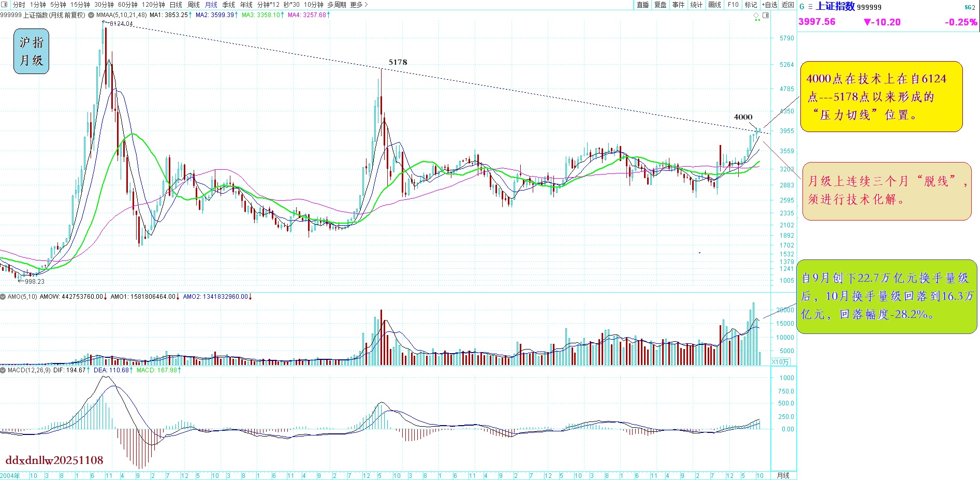Activate the 画线 drawing tool
980x480 pixels.
[x=714, y=5]
